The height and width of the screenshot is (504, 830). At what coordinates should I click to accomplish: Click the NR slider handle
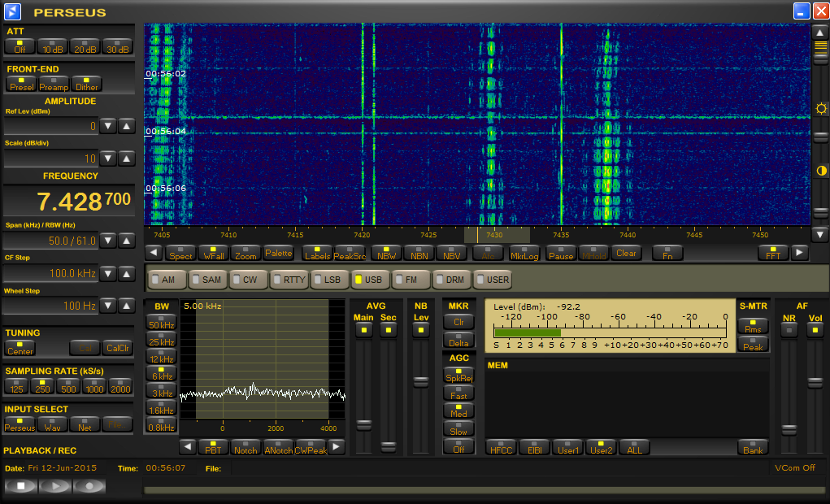[789, 429]
